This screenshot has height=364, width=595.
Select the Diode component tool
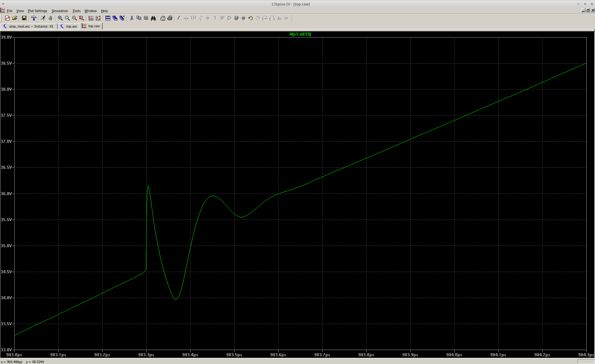point(222,18)
